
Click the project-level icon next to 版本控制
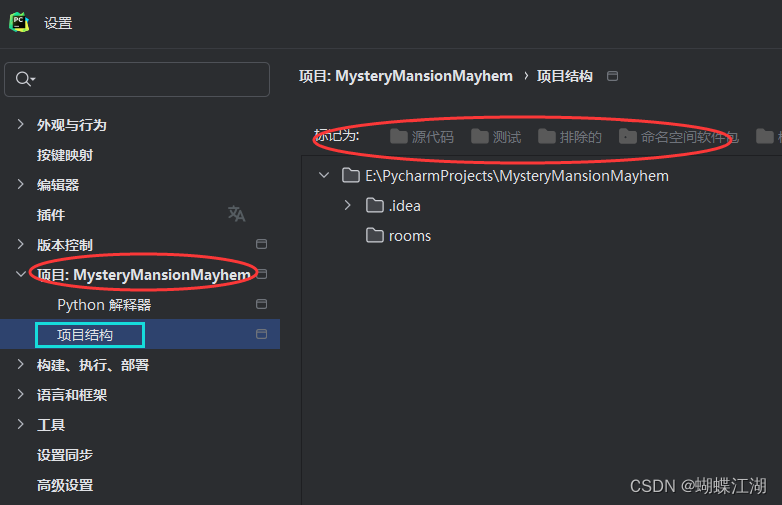[x=262, y=244]
